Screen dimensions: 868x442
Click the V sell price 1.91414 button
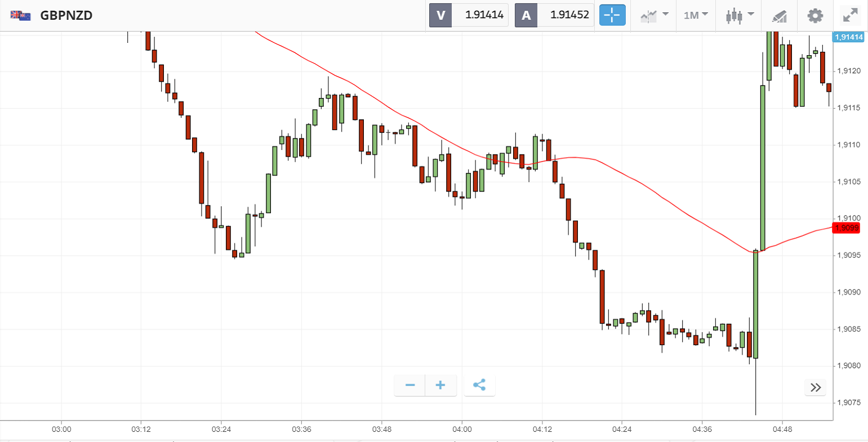coord(469,15)
